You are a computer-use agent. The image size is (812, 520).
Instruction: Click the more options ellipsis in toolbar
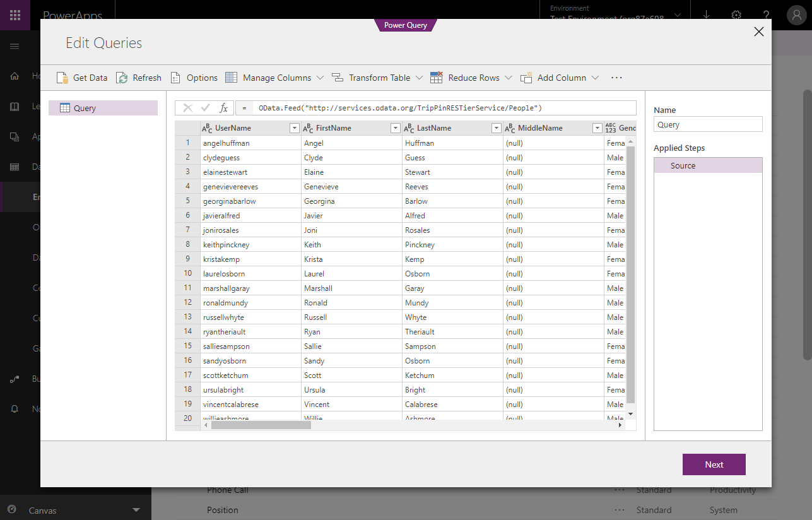(x=616, y=77)
